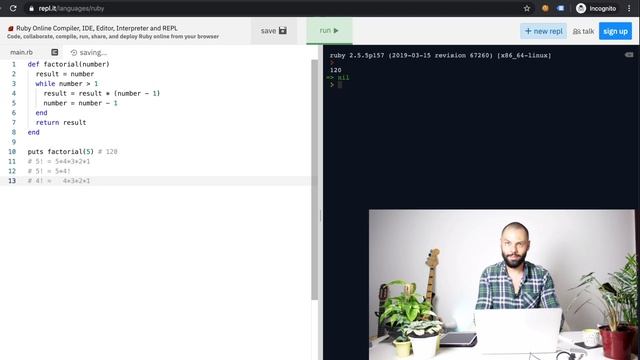This screenshot has width=640, height=360.
Task: Click the comment '# 4! = 4*3*2*1' on line 13
Action: coord(59,181)
